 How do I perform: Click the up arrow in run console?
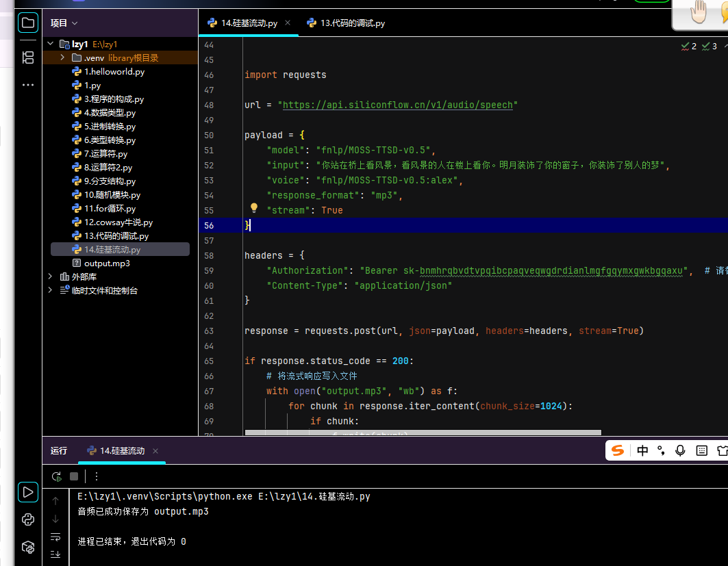click(55, 501)
